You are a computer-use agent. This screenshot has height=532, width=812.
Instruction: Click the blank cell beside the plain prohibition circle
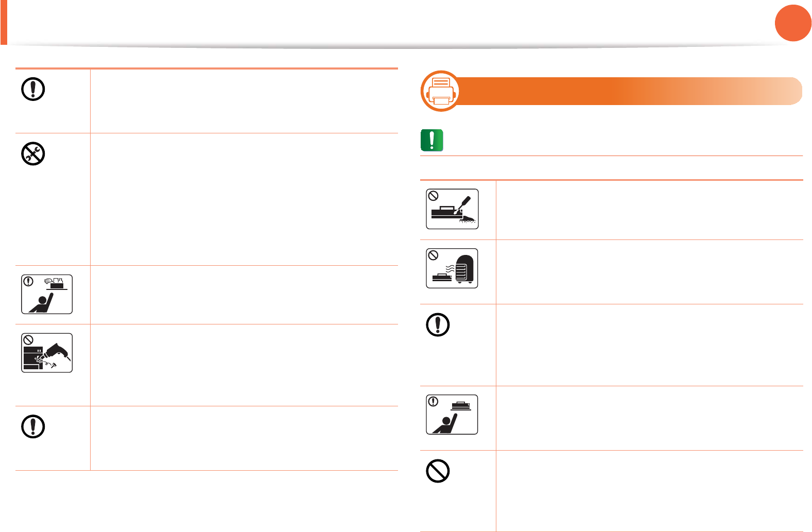point(649,491)
